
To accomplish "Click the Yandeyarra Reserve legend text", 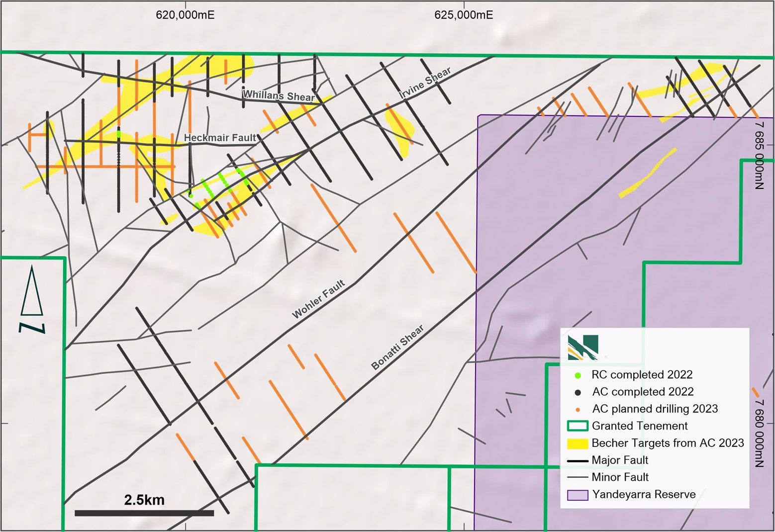I will pos(644,495).
